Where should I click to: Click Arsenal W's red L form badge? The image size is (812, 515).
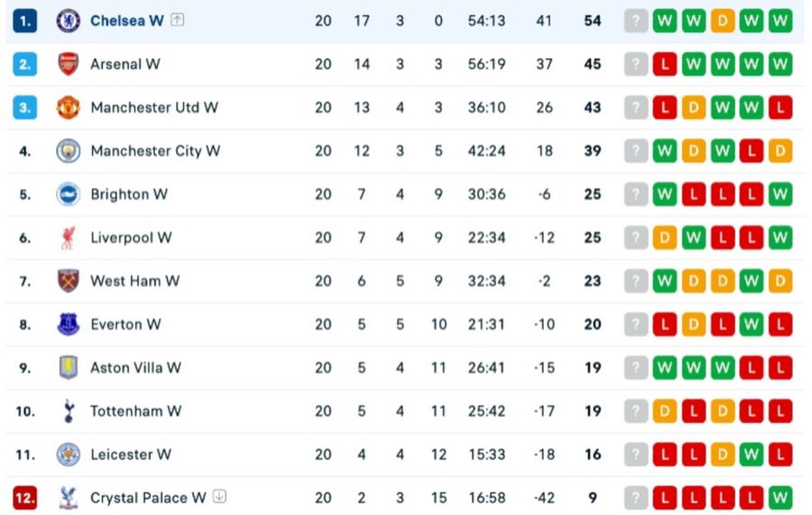click(665, 64)
